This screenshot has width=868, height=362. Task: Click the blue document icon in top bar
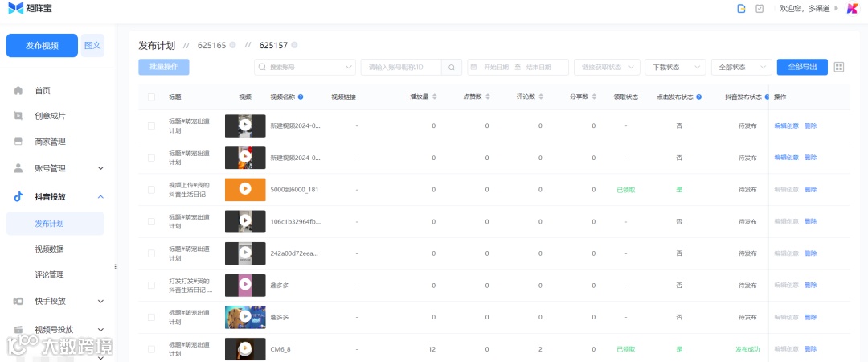point(741,8)
